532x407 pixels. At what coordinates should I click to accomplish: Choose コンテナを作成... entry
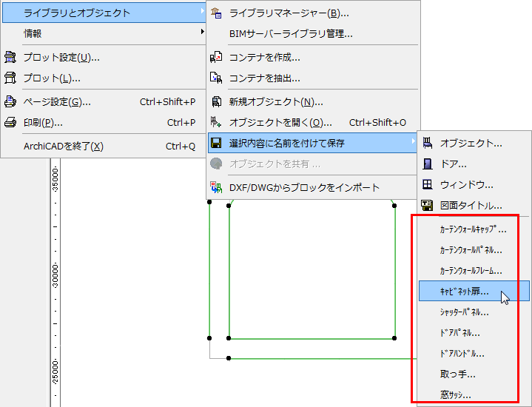click(x=313, y=58)
